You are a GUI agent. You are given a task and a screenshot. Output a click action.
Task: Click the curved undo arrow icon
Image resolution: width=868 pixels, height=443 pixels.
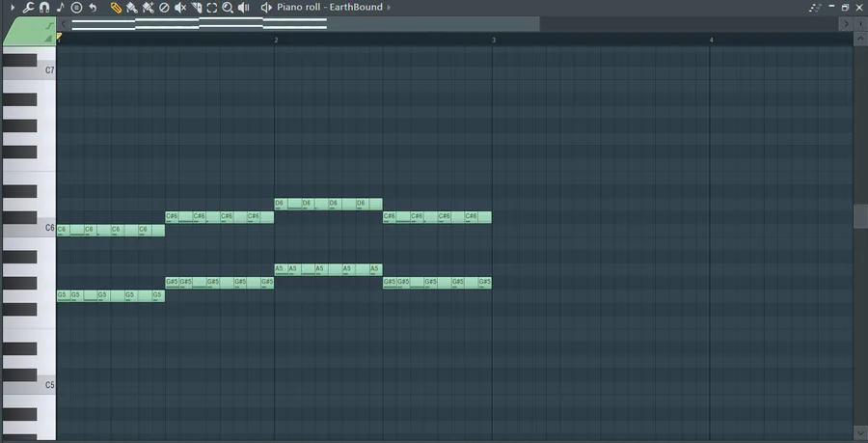coord(93,8)
